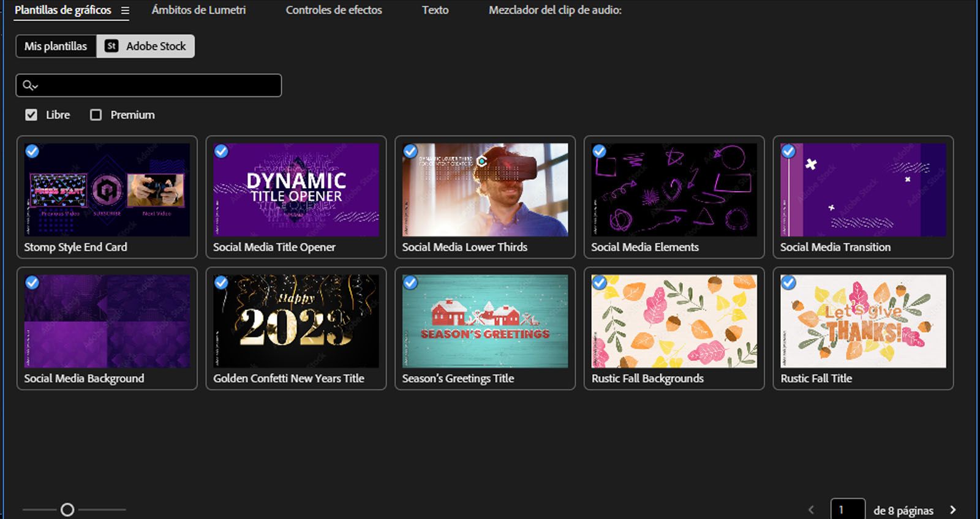Click the "Rustic Fall Title" label
The image size is (980, 519).
coord(816,378)
